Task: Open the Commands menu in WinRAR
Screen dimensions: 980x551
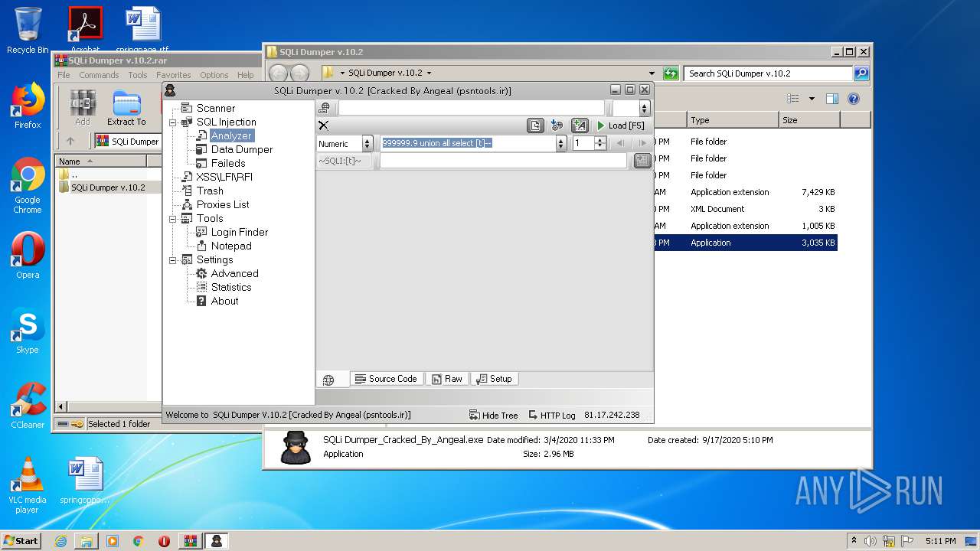Action: click(x=99, y=75)
